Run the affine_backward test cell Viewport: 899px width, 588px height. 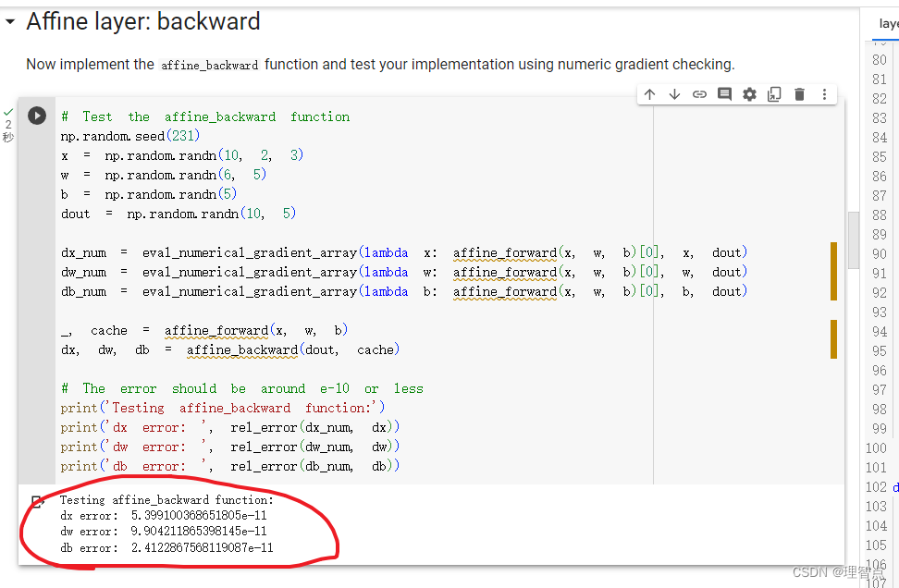tap(37, 116)
